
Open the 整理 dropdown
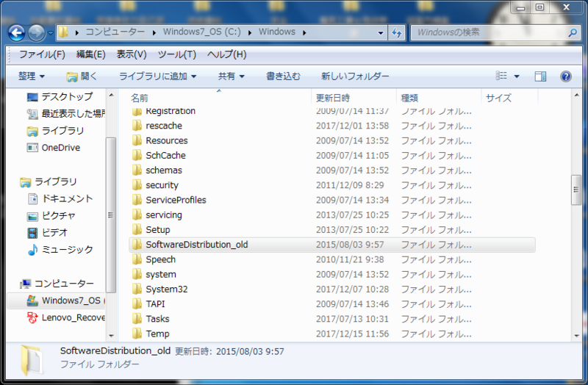[32, 76]
